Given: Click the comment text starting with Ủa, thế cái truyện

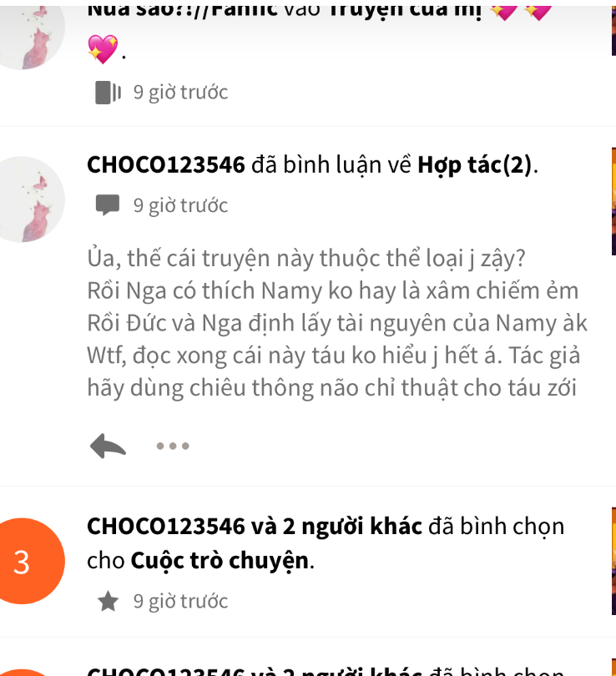Looking at the screenshot, I should click(337, 322).
